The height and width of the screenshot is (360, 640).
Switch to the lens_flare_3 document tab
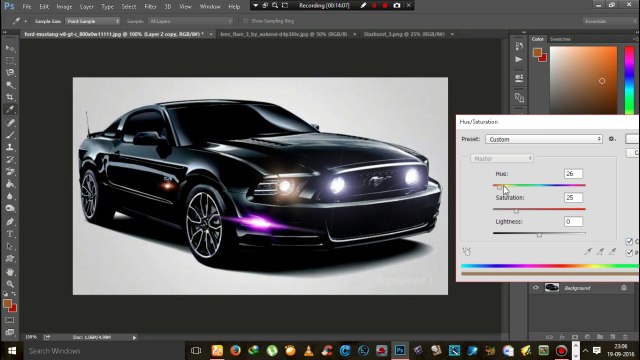[x=284, y=34]
